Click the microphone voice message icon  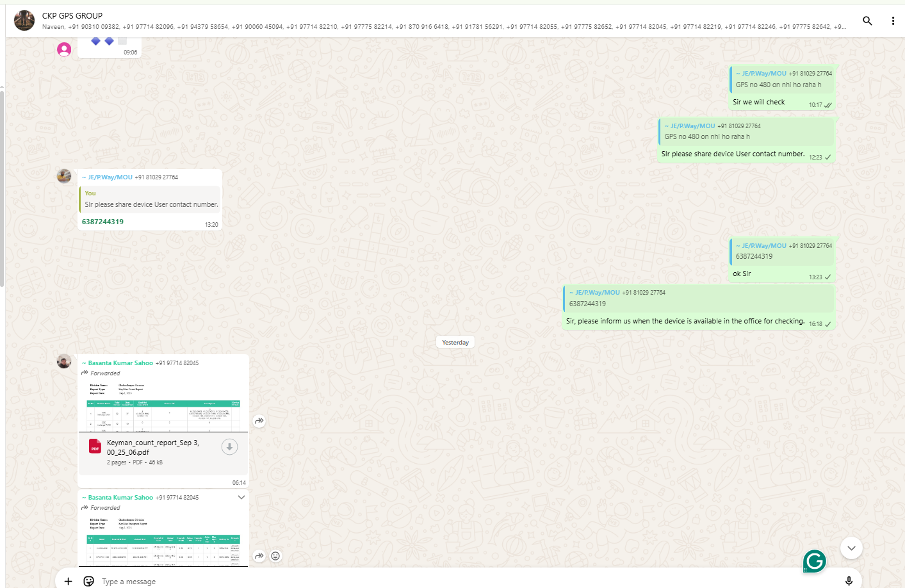coord(849,580)
